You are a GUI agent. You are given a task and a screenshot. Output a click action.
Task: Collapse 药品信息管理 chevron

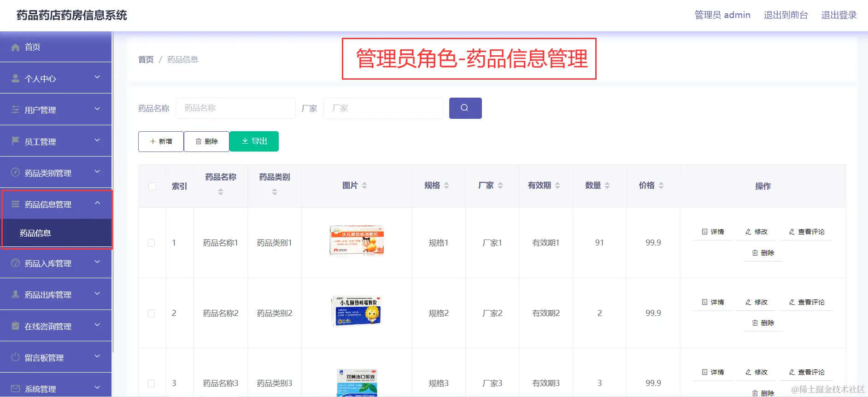97,203
